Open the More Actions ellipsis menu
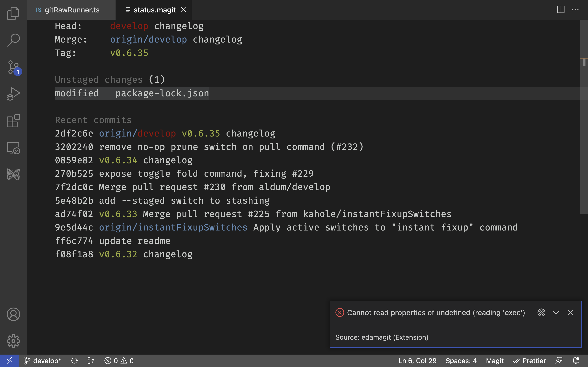Image resolution: width=588 pixels, height=367 pixels. click(575, 10)
